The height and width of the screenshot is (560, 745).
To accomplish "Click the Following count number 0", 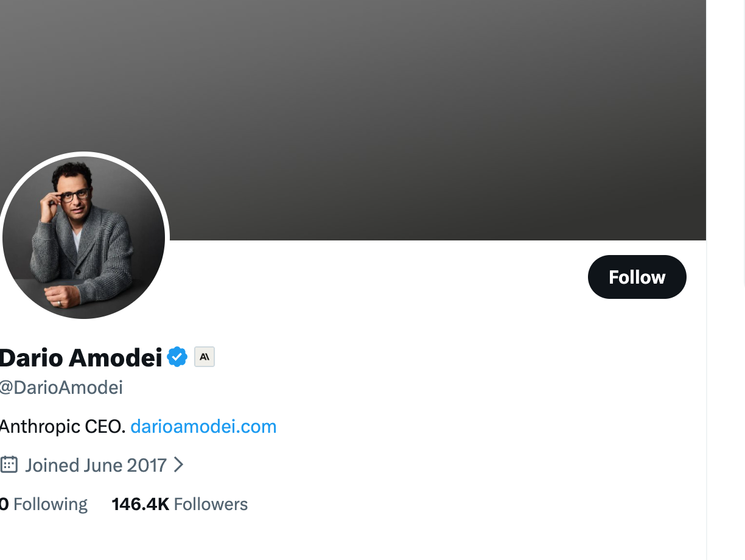I will click(x=4, y=504).
